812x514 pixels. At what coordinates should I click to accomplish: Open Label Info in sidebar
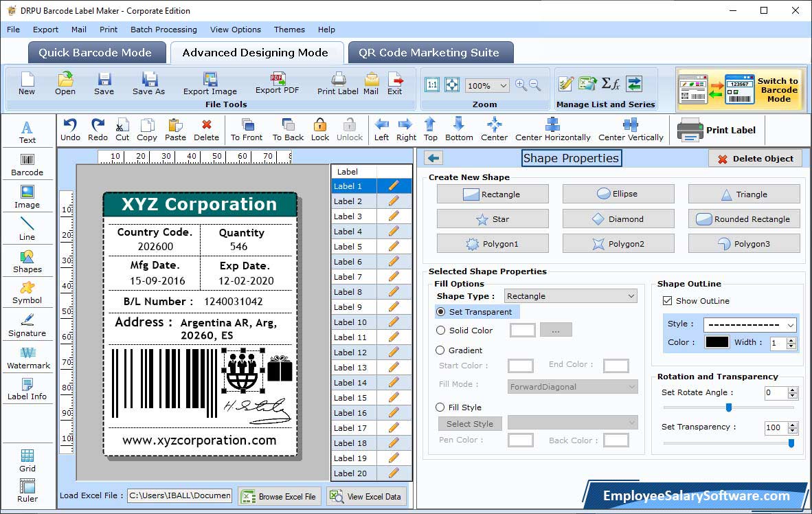27,389
